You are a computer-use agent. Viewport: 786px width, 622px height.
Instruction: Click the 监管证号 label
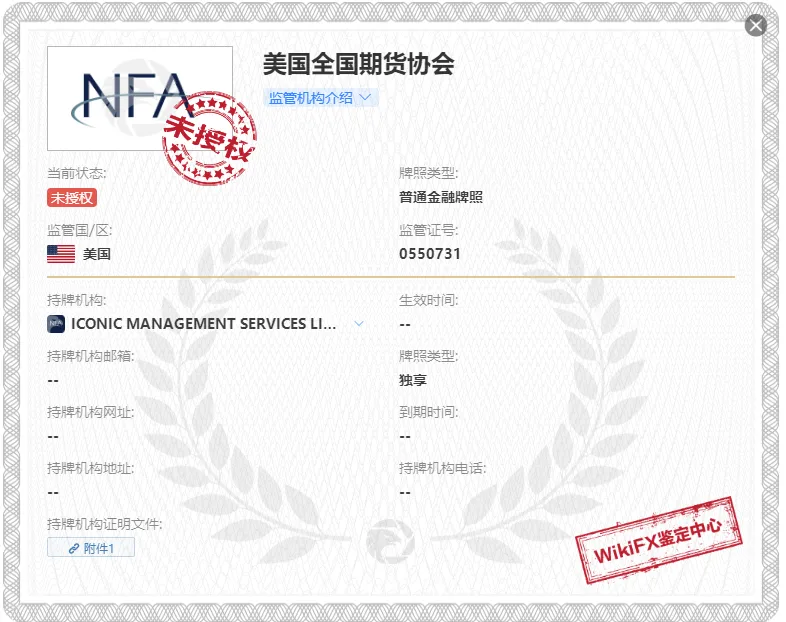[429, 231]
